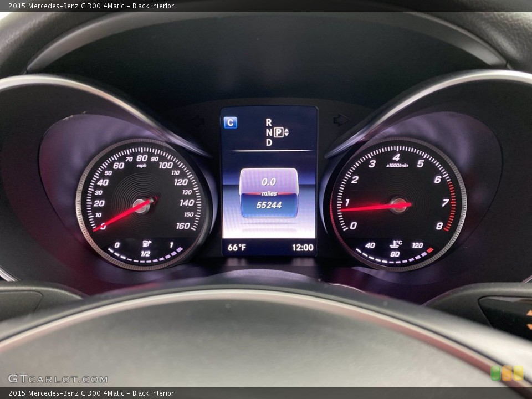
Task: Click the gear up-down arrows beside P
Action: point(287,132)
